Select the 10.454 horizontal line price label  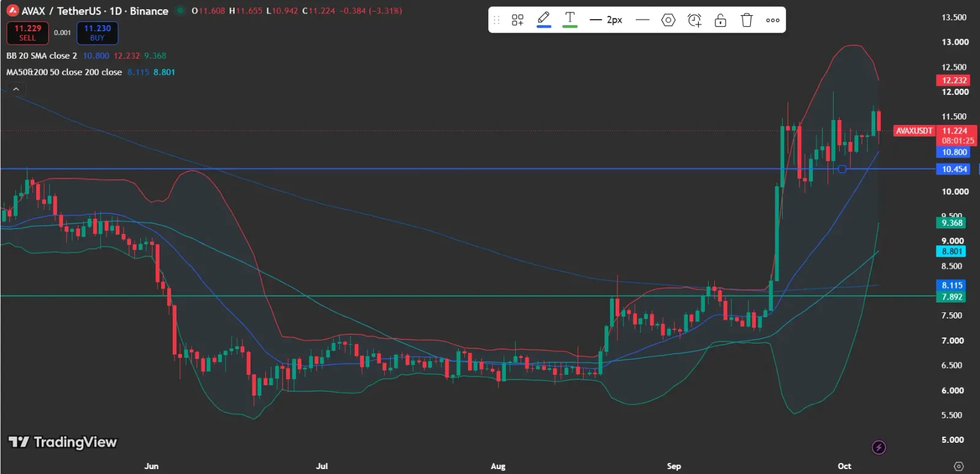[x=954, y=169]
